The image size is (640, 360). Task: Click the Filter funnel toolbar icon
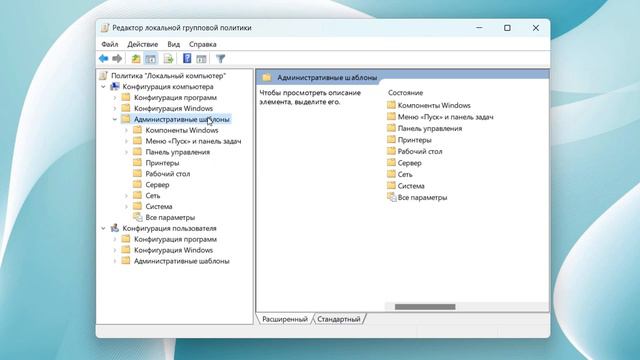coord(220,59)
